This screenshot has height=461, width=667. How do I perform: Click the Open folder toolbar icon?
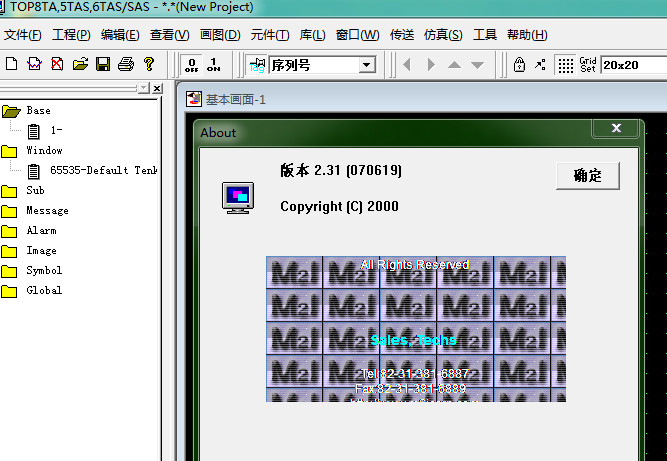[x=79, y=65]
